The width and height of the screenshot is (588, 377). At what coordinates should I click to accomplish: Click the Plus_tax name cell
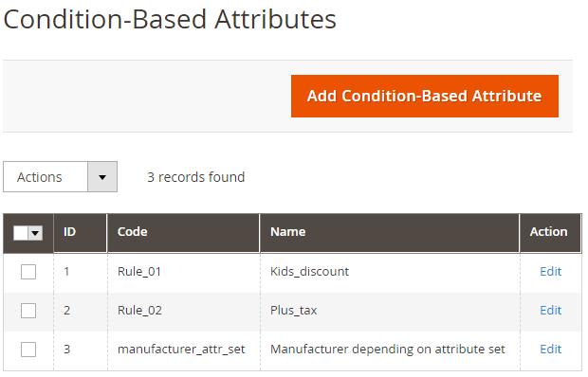pyautogui.click(x=294, y=311)
